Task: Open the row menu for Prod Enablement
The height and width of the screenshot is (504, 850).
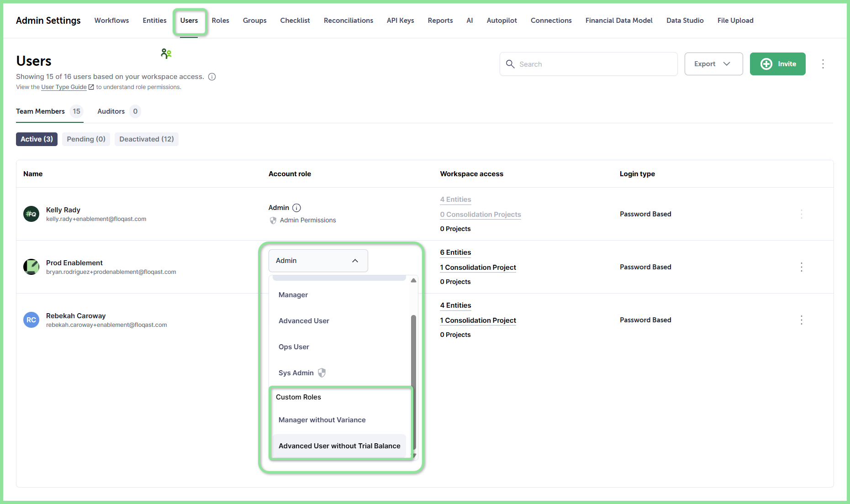Action: [x=802, y=267]
